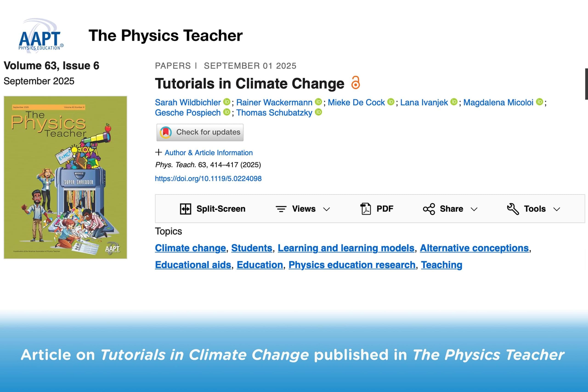The height and width of the screenshot is (392, 588).
Task: Open the Views dropdown arrow
Action: [326, 209]
